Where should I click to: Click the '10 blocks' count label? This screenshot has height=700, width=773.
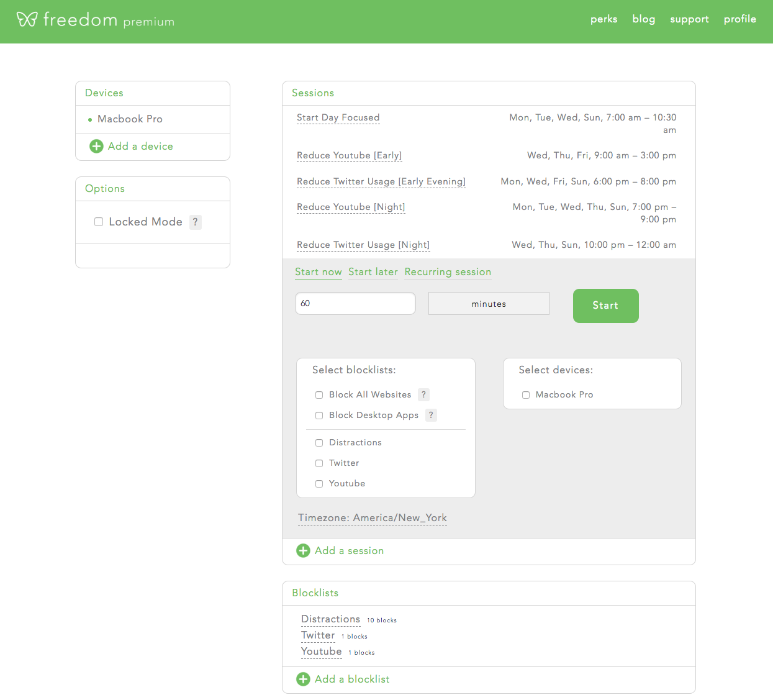[x=382, y=620]
